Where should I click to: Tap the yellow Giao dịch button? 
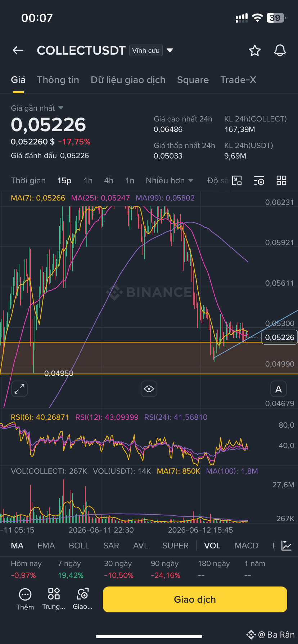point(195,599)
